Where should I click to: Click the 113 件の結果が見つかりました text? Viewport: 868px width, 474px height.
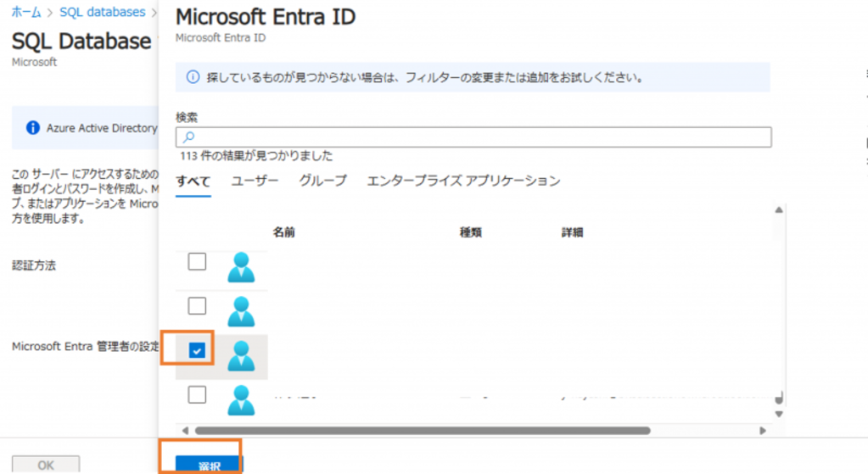pyautogui.click(x=256, y=156)
